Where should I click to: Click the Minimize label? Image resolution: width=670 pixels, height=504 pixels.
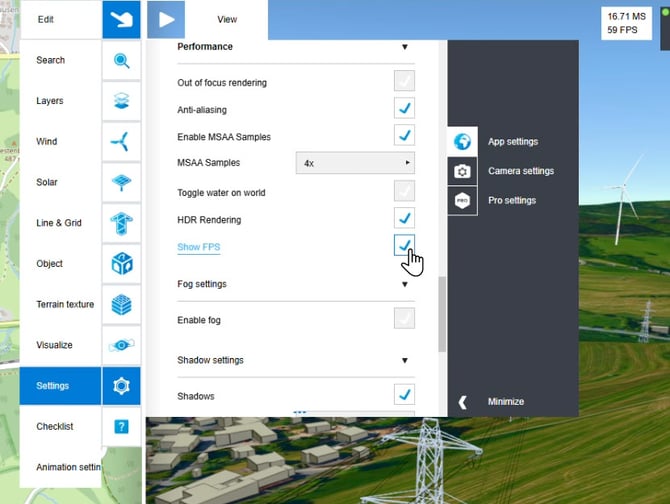coord(506,401)
